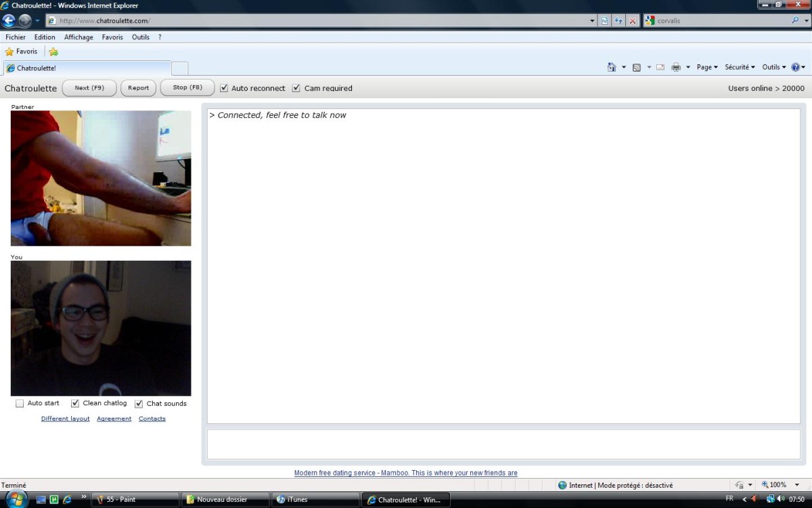Click the browser Back arrow button
Image resolution: width=812 pixels, height=508 pixels.
pyautogui.click(x=9, y=20)
